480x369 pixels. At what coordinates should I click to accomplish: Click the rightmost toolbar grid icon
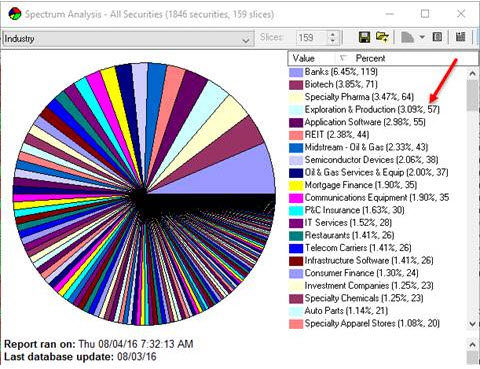tap(461, 37)
